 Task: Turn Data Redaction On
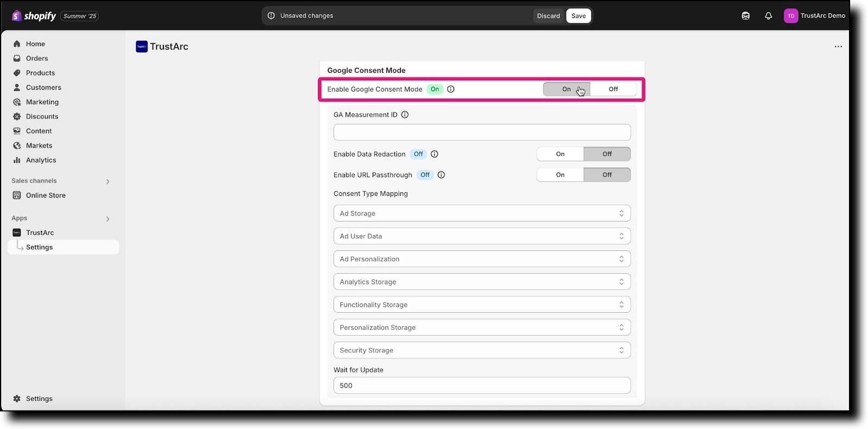pyautogui.click(x=560, y=154)
